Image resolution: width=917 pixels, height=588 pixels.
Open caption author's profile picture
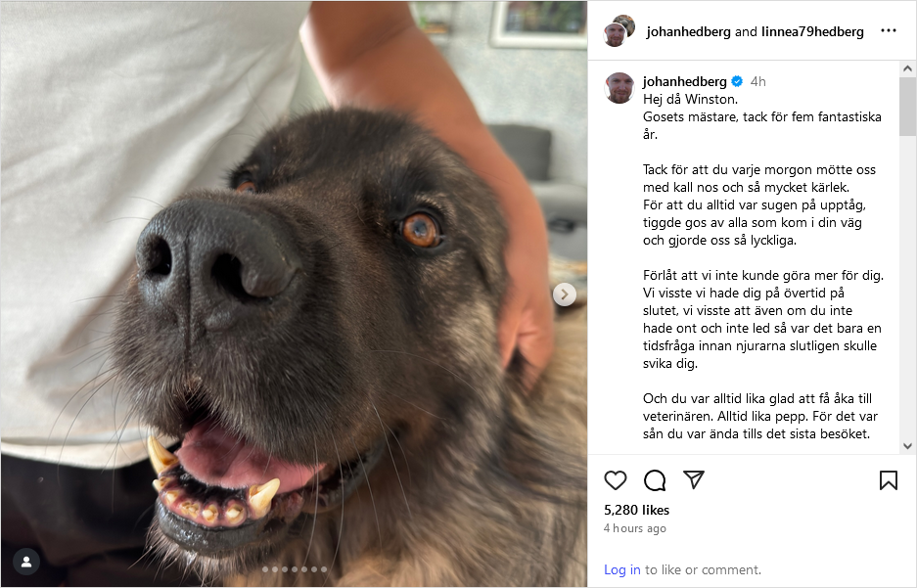click(619, 88)
